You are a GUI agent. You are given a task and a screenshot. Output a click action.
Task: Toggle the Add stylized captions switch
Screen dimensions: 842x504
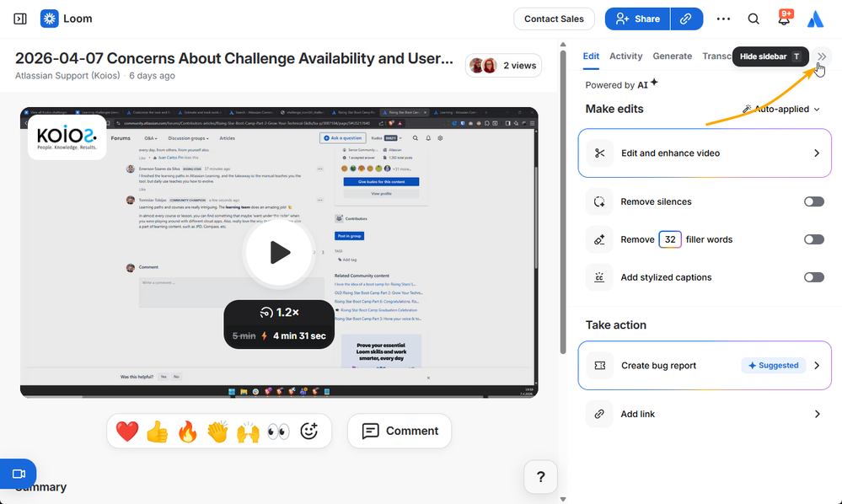point(814,277)
